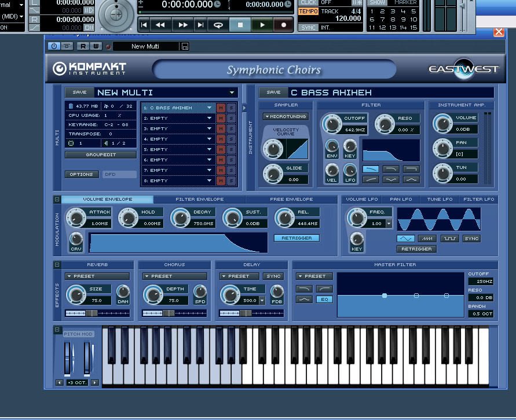Click the transport Play button
Viewport: 516px width, 420px height.
(x=262, y=25)
